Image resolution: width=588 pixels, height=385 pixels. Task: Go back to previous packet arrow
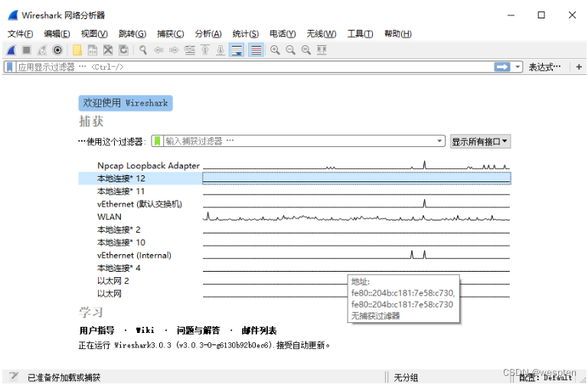(x=158, y=50)
